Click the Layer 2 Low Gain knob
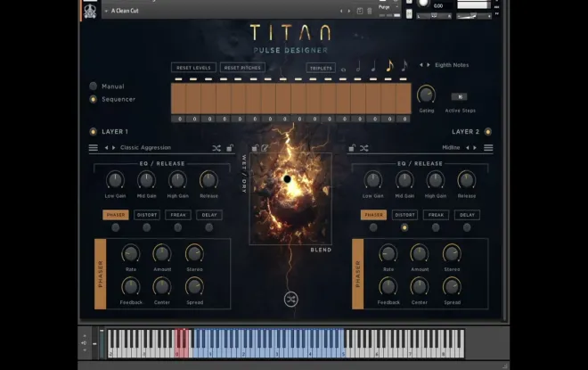The width and height of the screenshot is (588, 370). (x=372, y=180)
